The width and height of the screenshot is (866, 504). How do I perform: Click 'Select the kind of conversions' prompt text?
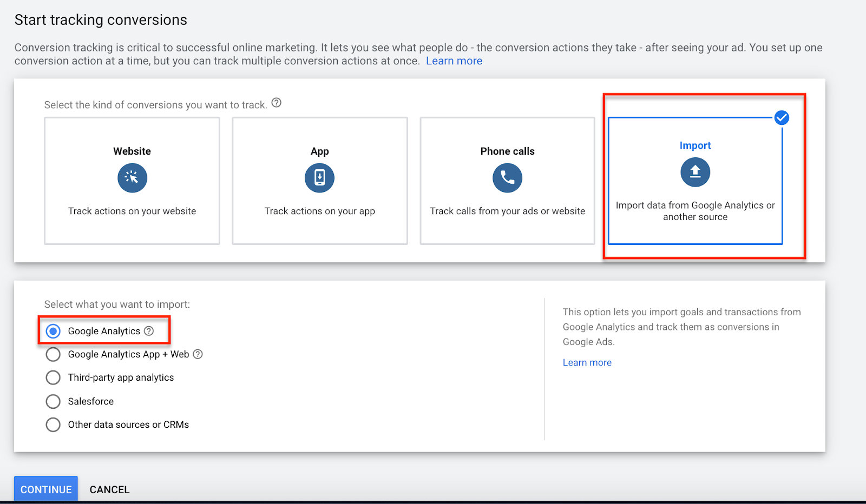(156, 105)
